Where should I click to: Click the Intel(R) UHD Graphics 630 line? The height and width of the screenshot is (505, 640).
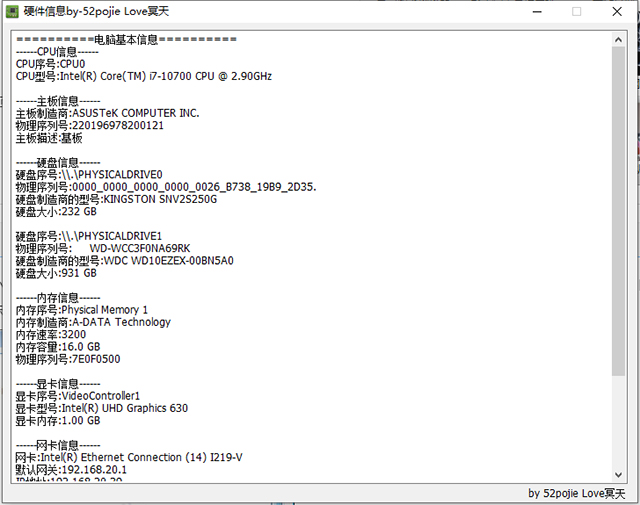coord(102,408)
